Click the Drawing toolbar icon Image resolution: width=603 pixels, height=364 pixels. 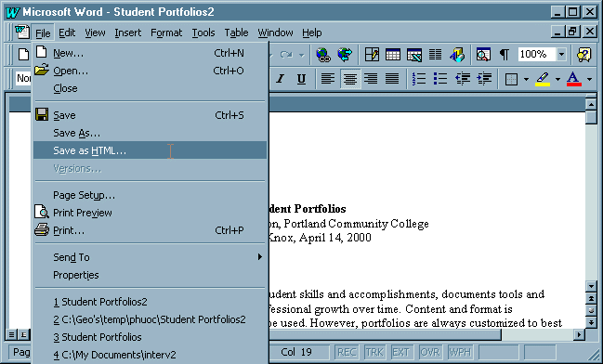pos(457,55)
